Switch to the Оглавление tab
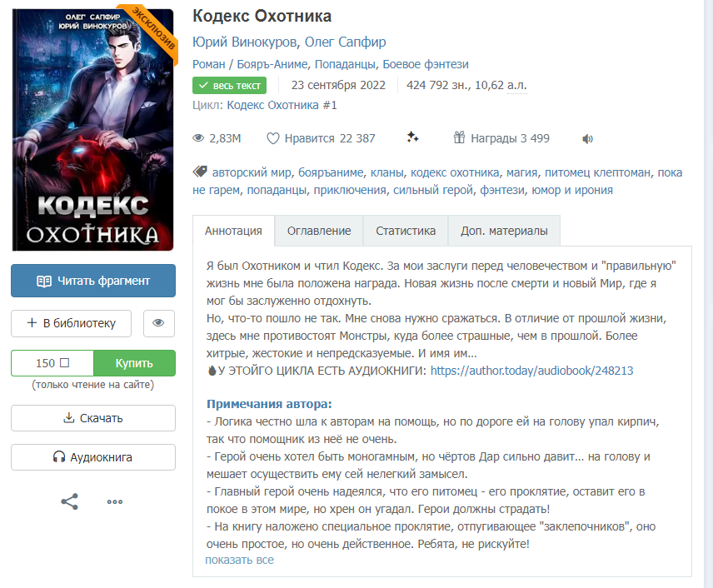The height and width of the screenshot is (588, 713). click(319, 231)
